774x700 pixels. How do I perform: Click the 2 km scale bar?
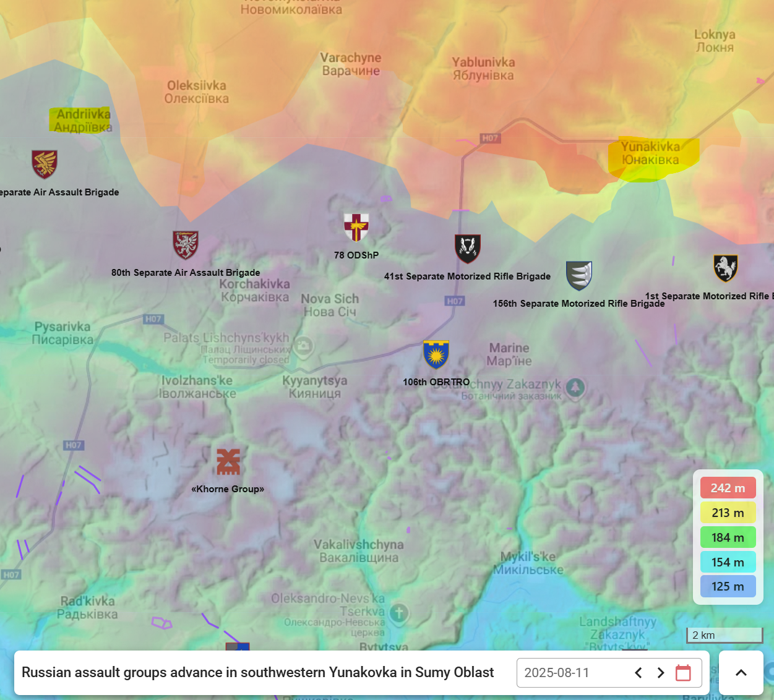[725, 635]
